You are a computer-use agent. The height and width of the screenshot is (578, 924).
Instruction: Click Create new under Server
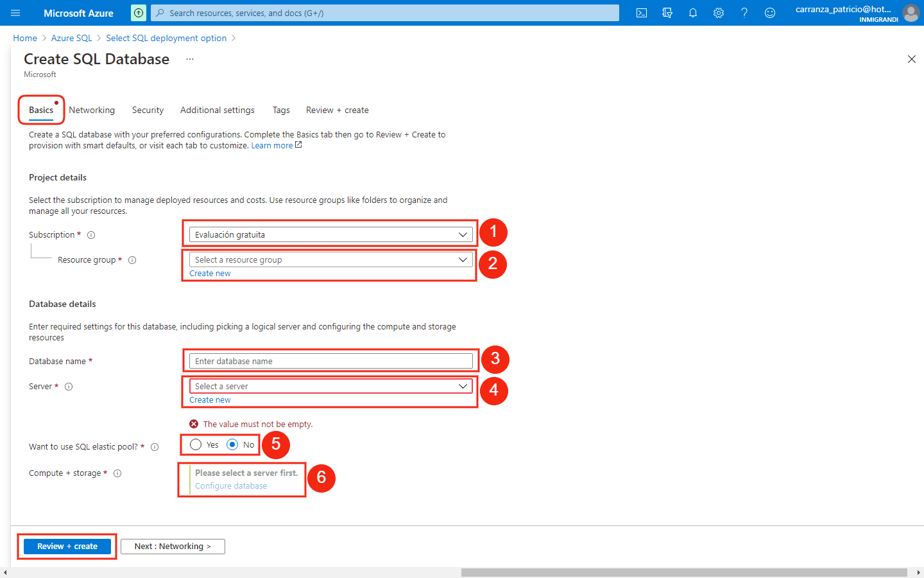[x=210, y=400]
